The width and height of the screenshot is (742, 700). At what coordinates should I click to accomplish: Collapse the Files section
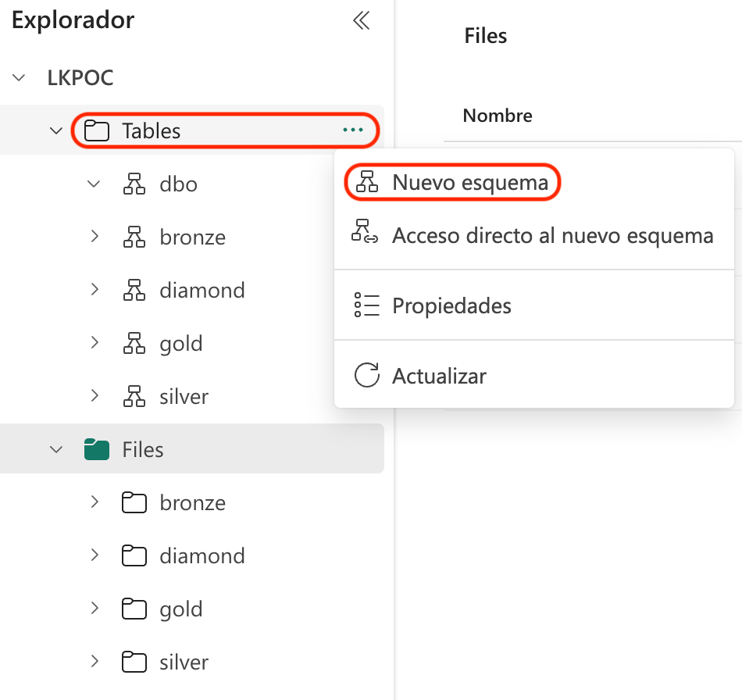[x=55, y=449]
